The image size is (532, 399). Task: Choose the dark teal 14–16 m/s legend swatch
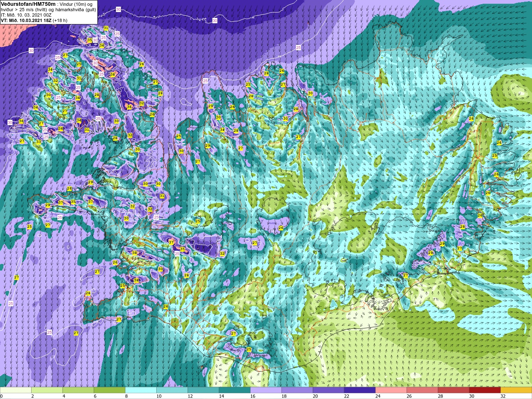[x=235, y=390]
